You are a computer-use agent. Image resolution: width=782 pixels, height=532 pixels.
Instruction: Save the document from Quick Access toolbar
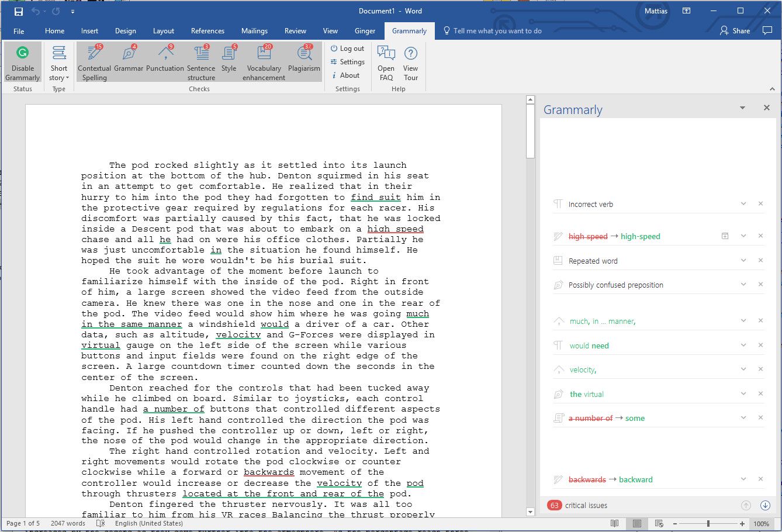(19, 11)
